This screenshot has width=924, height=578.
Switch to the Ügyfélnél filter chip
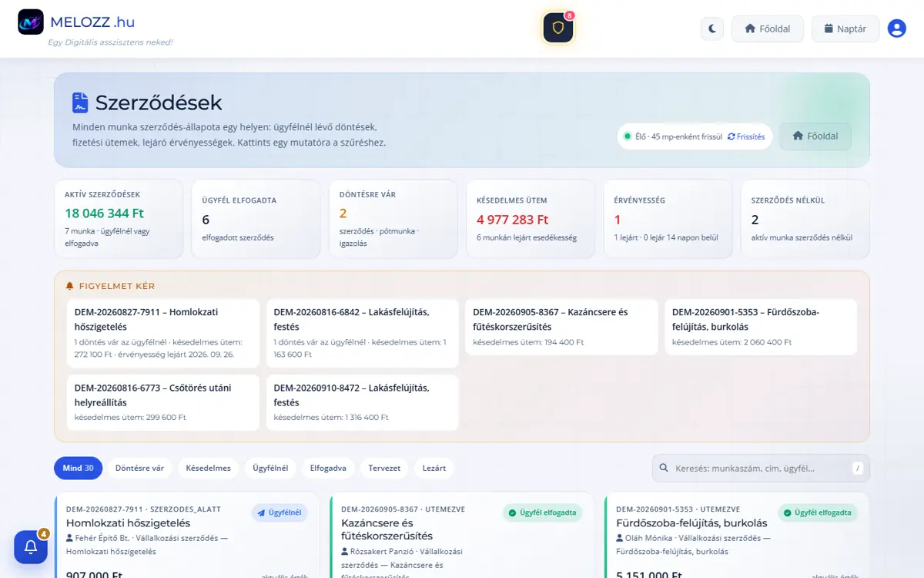(271, 468)
